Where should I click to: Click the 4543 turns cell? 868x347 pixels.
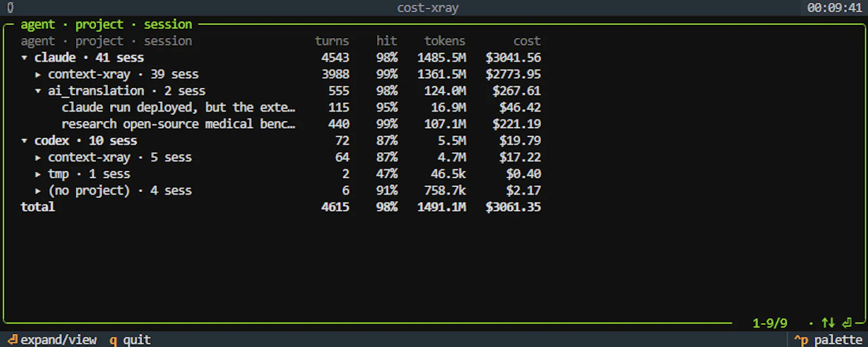point(335,57)
